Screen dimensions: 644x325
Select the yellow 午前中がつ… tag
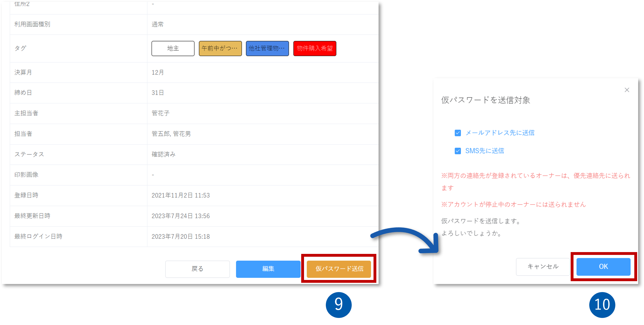tap(220, 48)
